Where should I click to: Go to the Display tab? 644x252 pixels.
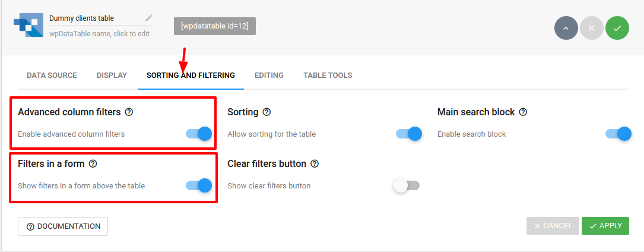tap(112, 75)
